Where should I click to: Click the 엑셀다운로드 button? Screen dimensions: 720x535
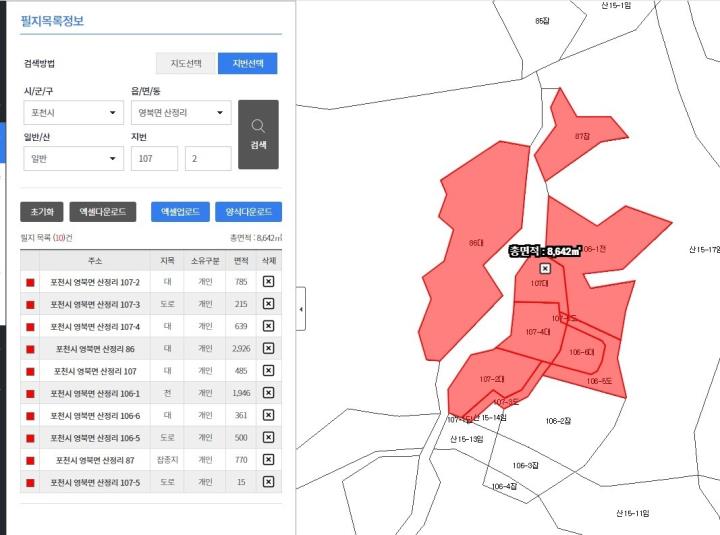coord(102,212)
